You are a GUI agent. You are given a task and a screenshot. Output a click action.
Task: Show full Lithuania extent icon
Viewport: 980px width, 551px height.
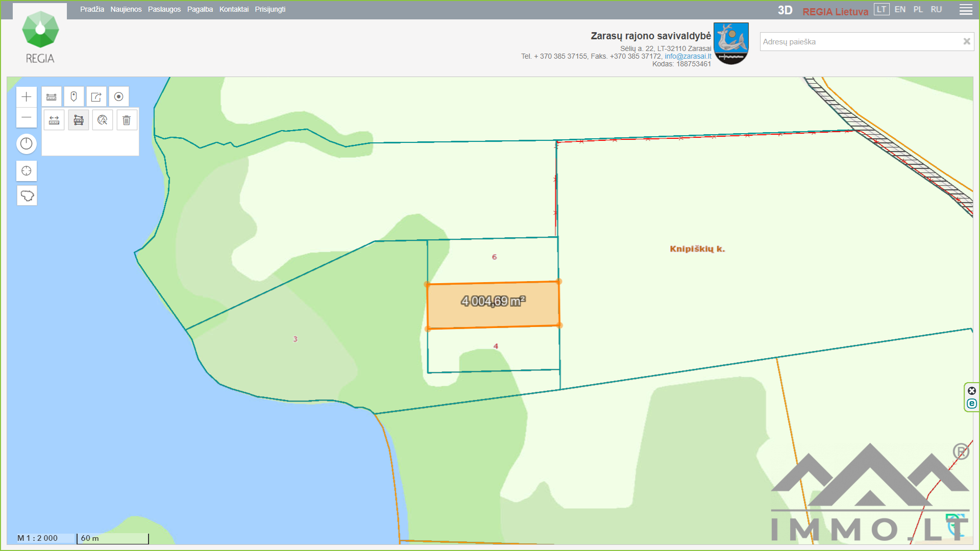27,195
